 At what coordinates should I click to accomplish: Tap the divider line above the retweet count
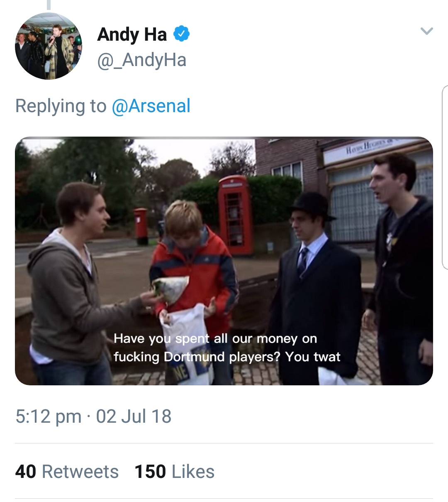coord(224,443)
